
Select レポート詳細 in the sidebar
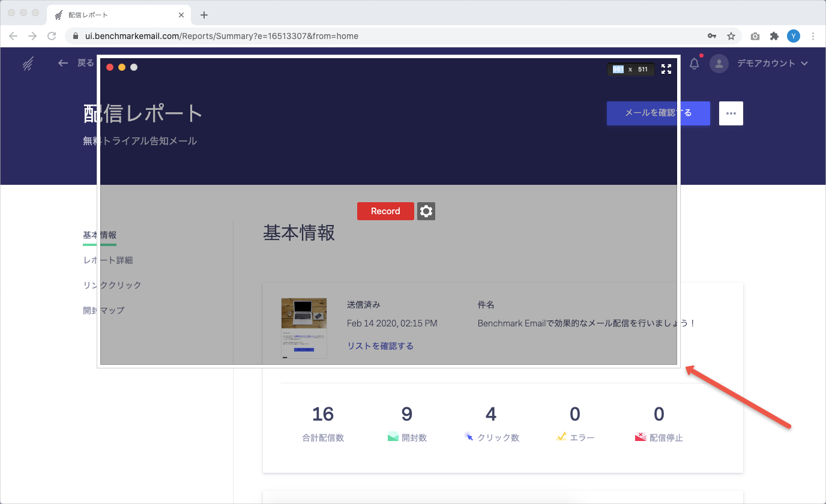(x=108, y=260)
